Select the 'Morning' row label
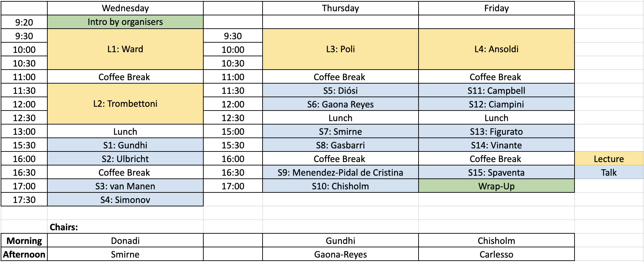 (x=24, y=241)
